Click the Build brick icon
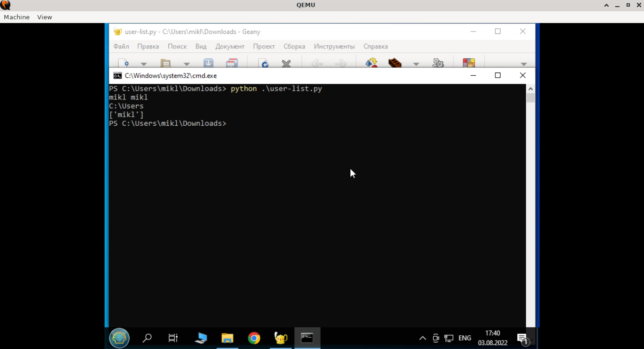The width and height of the screenshot is (644, 349). click(395, 63)
